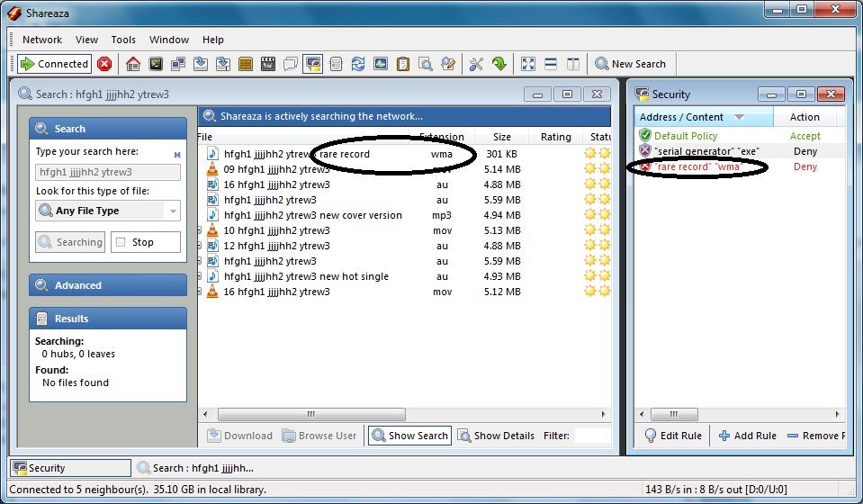Click the Settings tools icon in the toolbar
This screenshot has height=504, width=863.
476,64
